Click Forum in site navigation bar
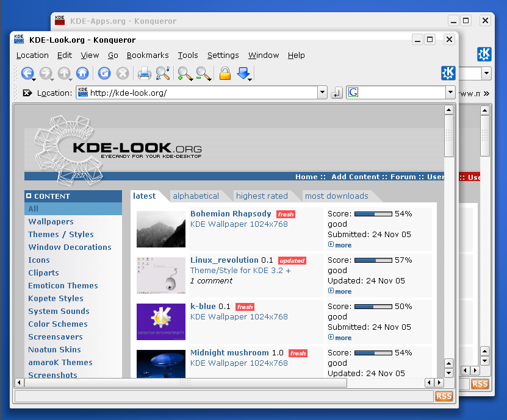This screenshot has height=420, width=507. [403, 177]
